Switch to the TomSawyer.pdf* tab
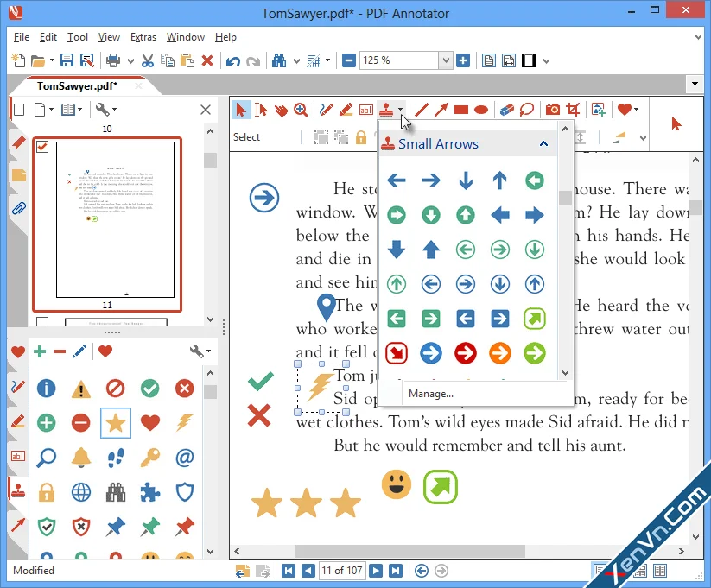 [77, 86]
